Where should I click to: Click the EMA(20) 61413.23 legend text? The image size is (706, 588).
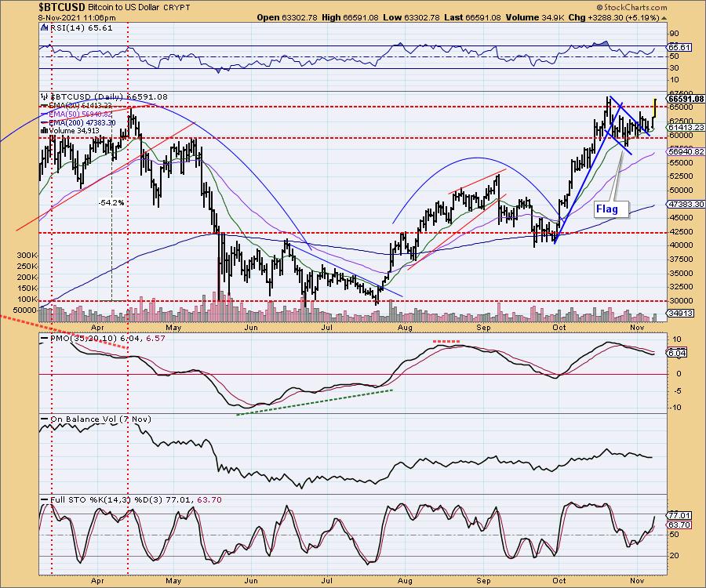[80, 106]
